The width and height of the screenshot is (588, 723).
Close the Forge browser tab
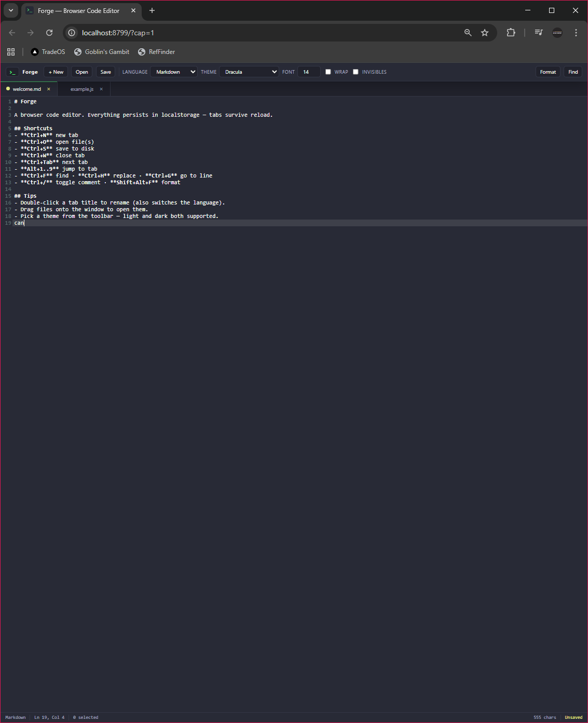tap(133, 10)
